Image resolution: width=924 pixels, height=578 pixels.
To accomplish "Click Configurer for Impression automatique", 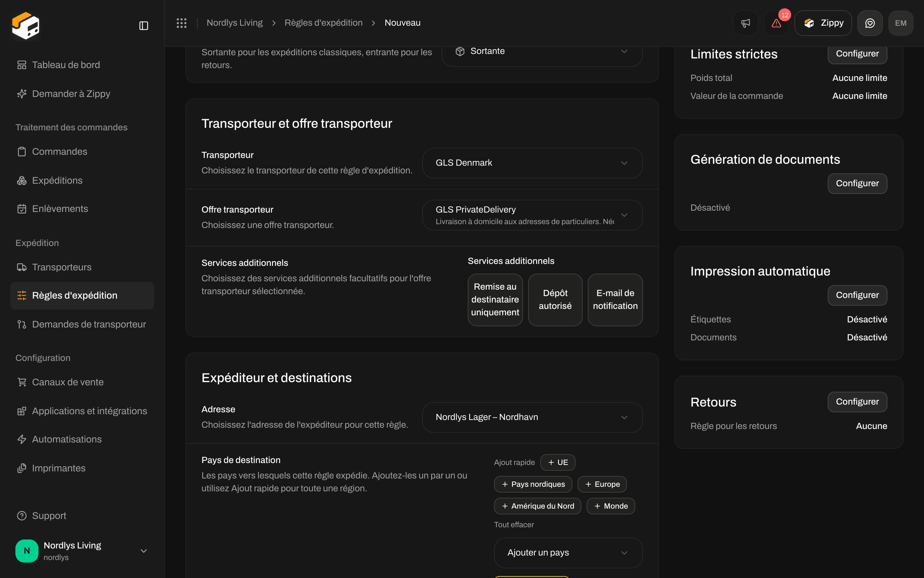I will (857, 295).
